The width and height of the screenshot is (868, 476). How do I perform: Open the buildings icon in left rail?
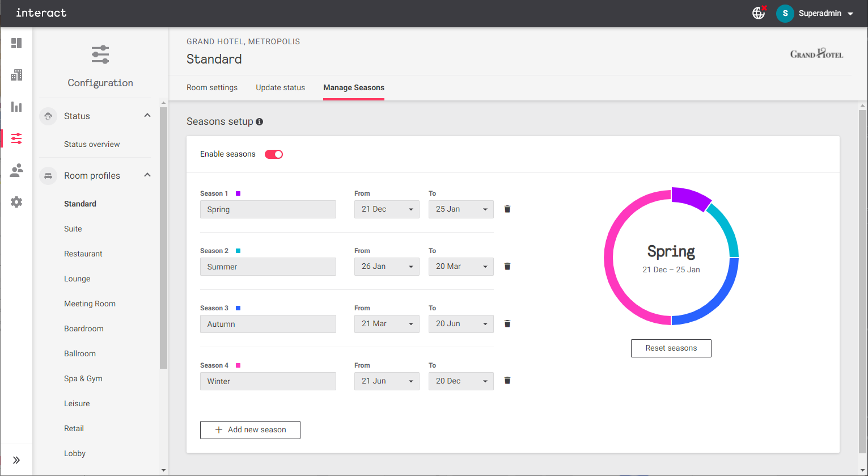tap(16, 75)
